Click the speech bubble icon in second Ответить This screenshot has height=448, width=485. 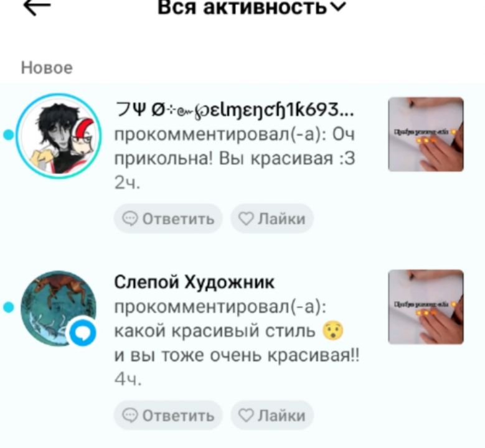tap(130, 415)
